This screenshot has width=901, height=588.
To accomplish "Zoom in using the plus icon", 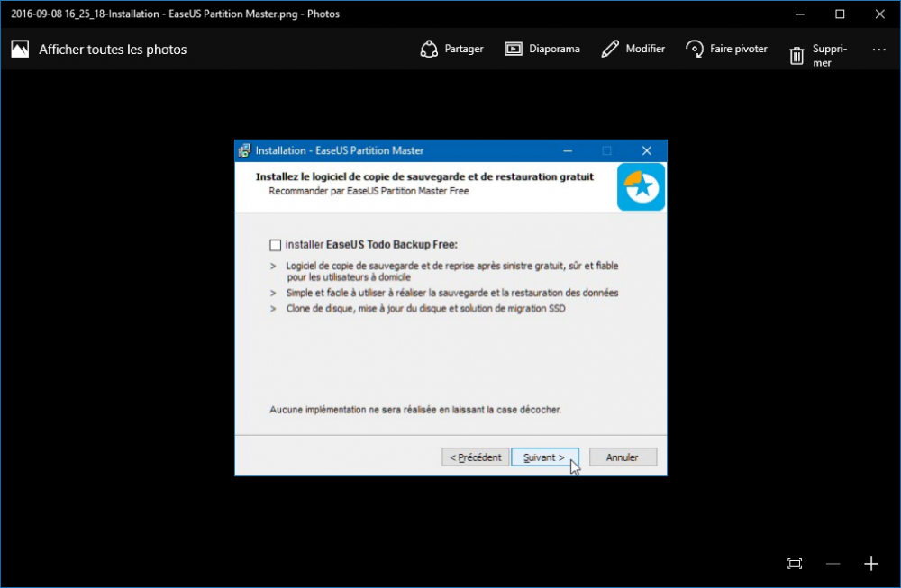I will [870, 564].
